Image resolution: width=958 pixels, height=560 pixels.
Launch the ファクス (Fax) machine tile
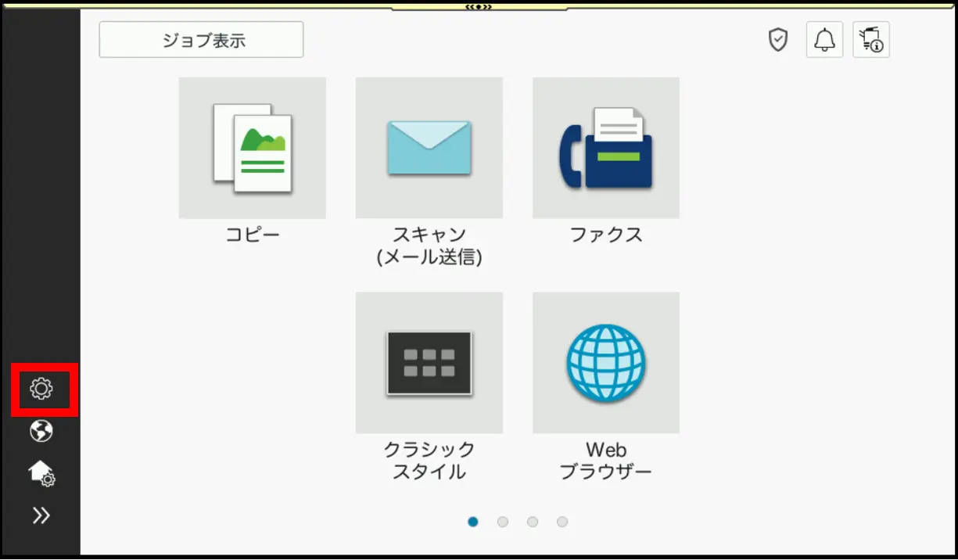coord(605,148)
